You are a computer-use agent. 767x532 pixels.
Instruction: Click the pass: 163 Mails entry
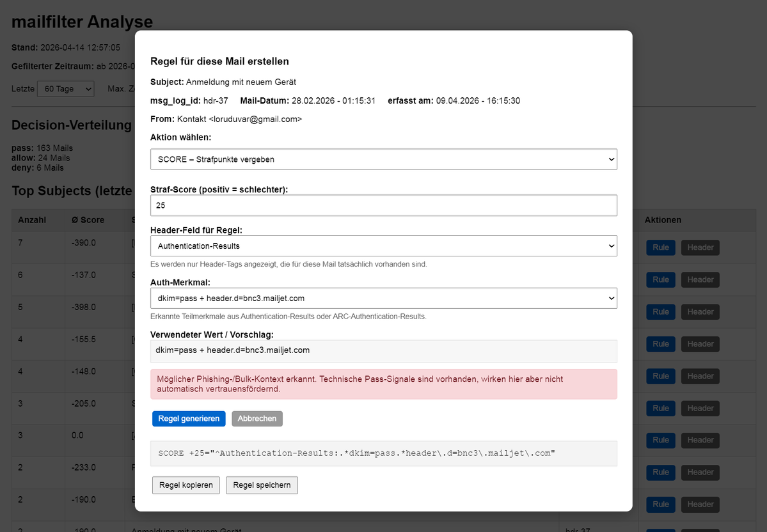pos(42,148)
